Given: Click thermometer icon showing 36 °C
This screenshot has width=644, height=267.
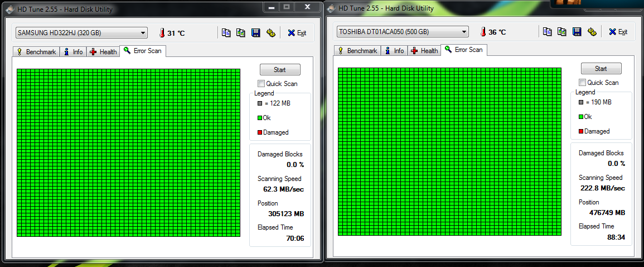Looking at the screenshot, I should pos(483,32).
